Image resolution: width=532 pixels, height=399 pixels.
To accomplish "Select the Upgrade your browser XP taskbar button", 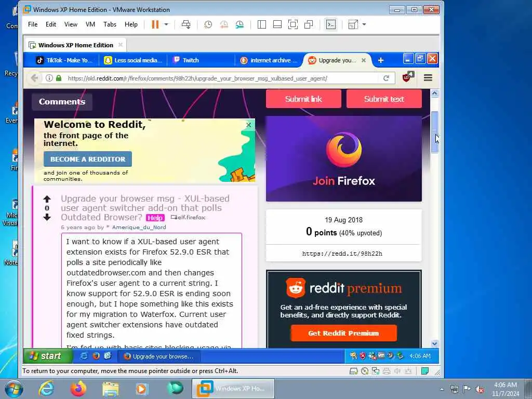I will point(159,356).
